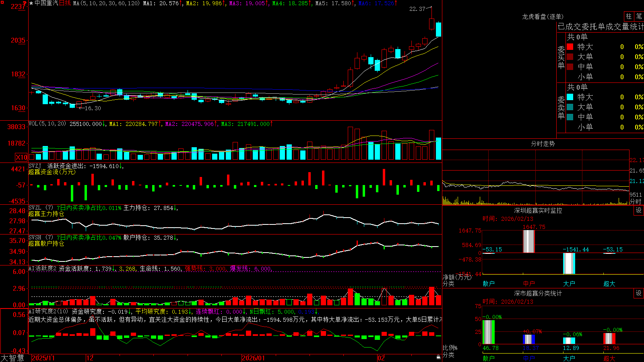Click the 深市超赢分类统计 panel title
Image resolution: width=644 pixels, height=362 pixels.
538,293
